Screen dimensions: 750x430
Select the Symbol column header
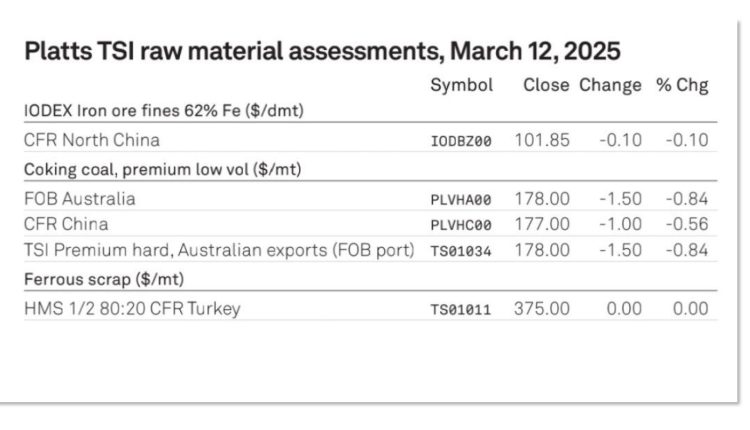[x=462, y=85]
